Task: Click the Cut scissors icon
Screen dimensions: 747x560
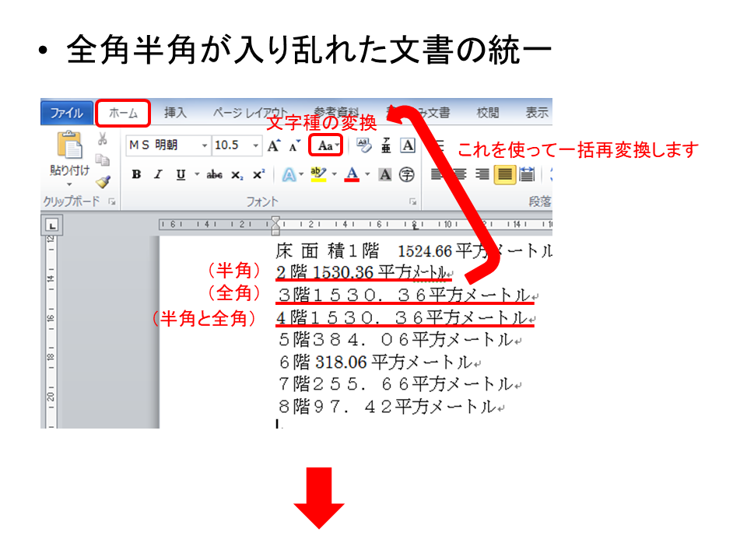Action: [x=102, y=139]
